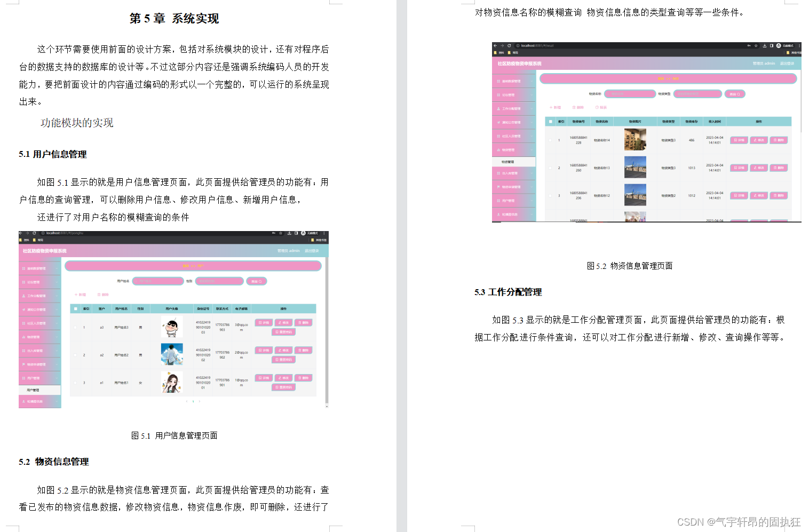Click browser reload icon in user management screenshot
809x532 pixels.
[x=34, y=233]
